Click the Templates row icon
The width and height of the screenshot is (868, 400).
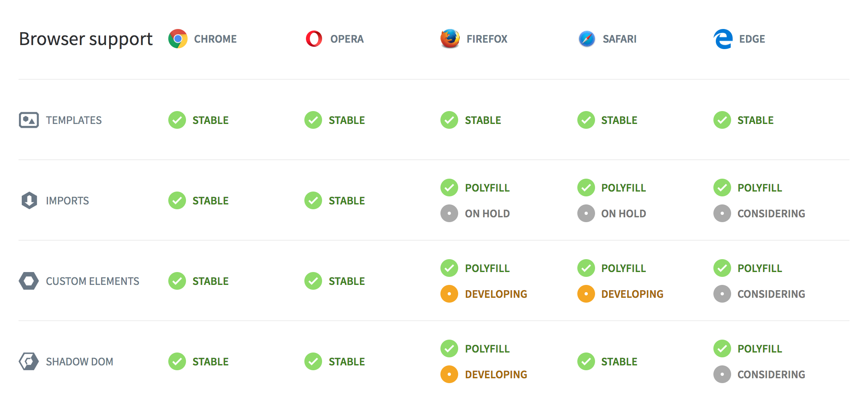tap(29, 120)
